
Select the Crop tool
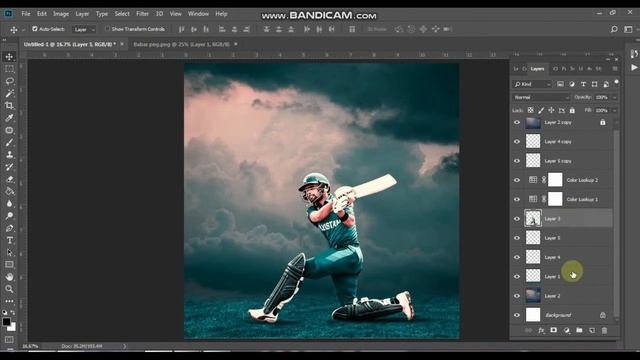pos(9,105)
